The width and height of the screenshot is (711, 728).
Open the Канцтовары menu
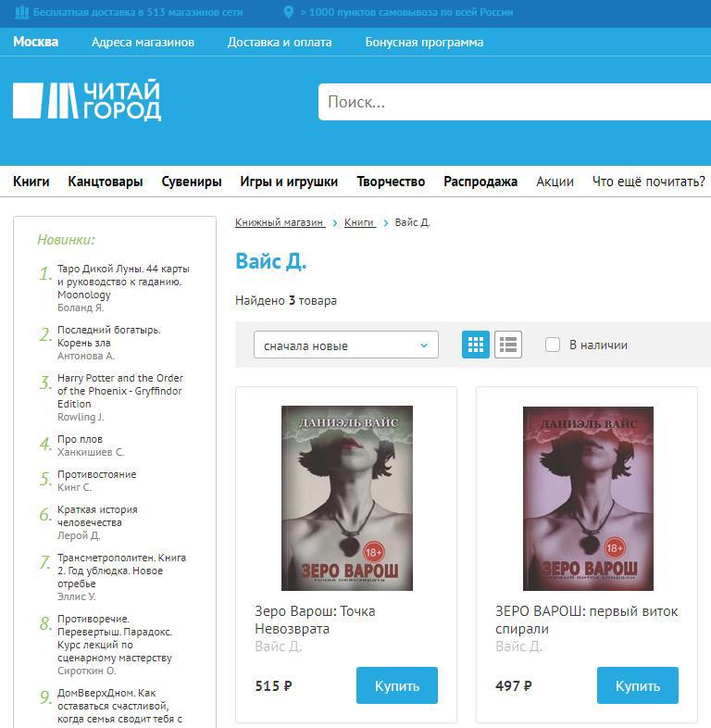click(x=106, y=182)
